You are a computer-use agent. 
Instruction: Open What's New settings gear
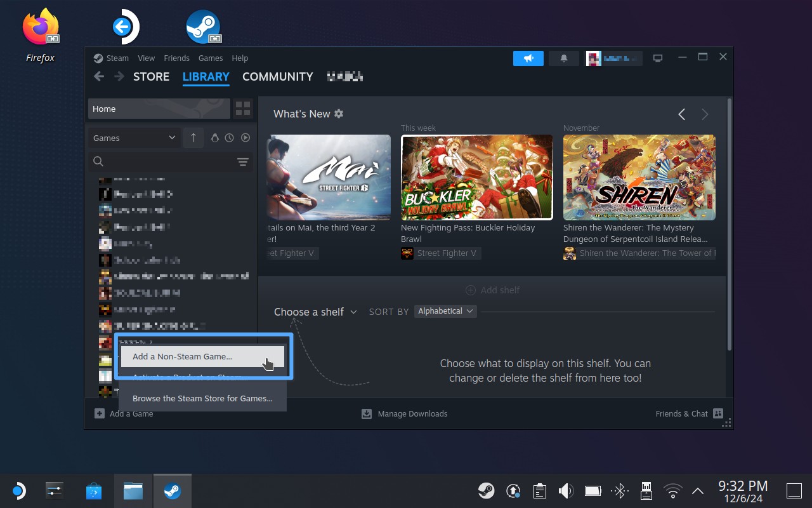coord(339,114)
